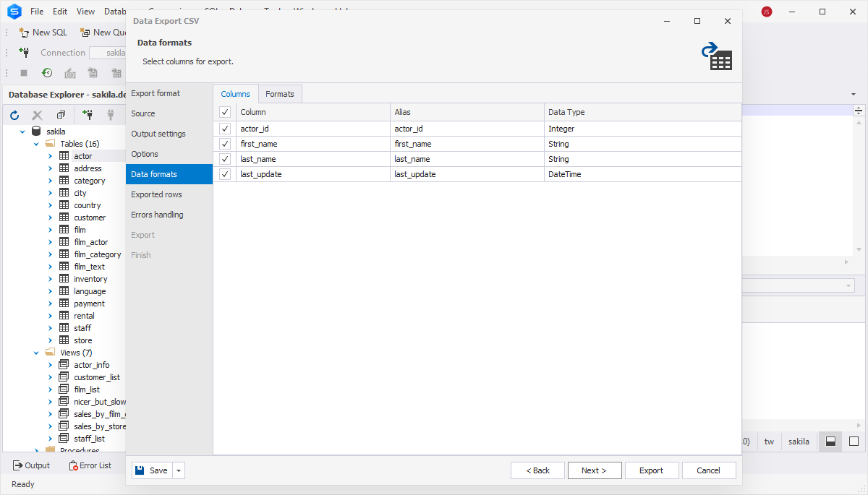Click the New SQL toolbar icon

tap(24, 33)
